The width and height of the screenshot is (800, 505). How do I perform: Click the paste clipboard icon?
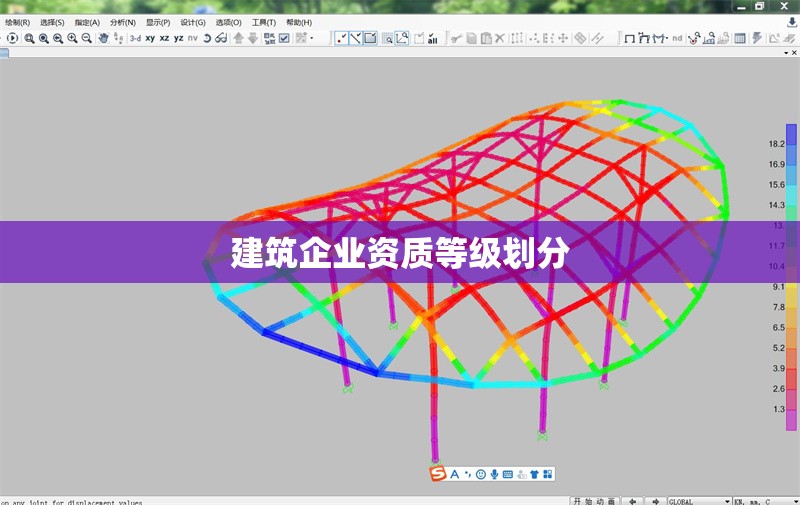tap(486, 38)
